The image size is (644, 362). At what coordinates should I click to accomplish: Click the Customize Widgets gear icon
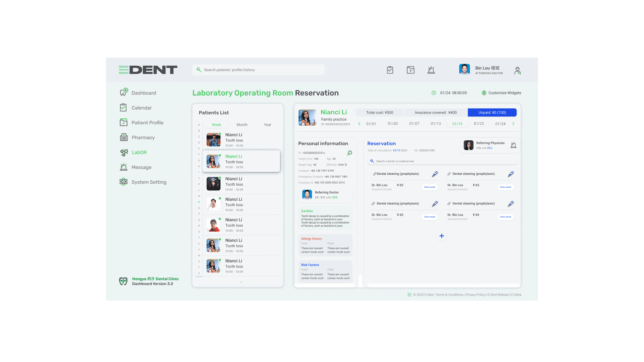tap(484, 93)
